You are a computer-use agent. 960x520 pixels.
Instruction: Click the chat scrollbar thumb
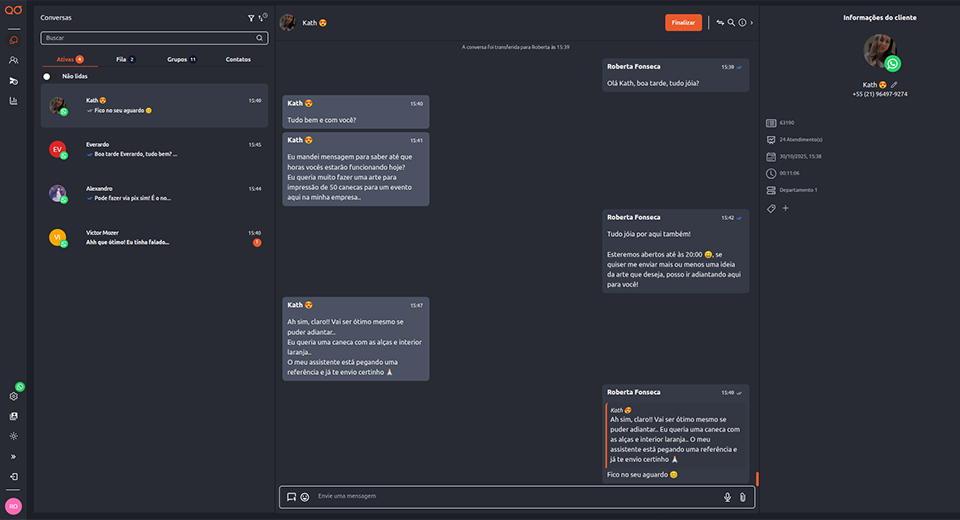pos(757,480)
